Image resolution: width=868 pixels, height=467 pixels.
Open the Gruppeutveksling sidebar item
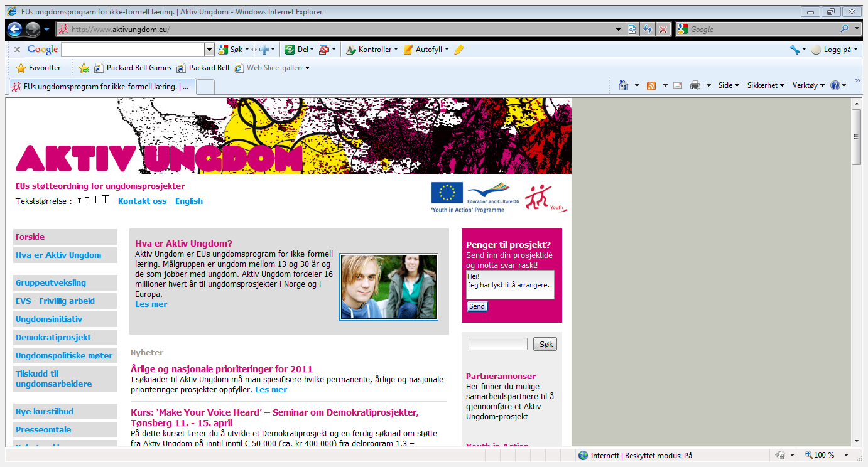coord(65,282)
